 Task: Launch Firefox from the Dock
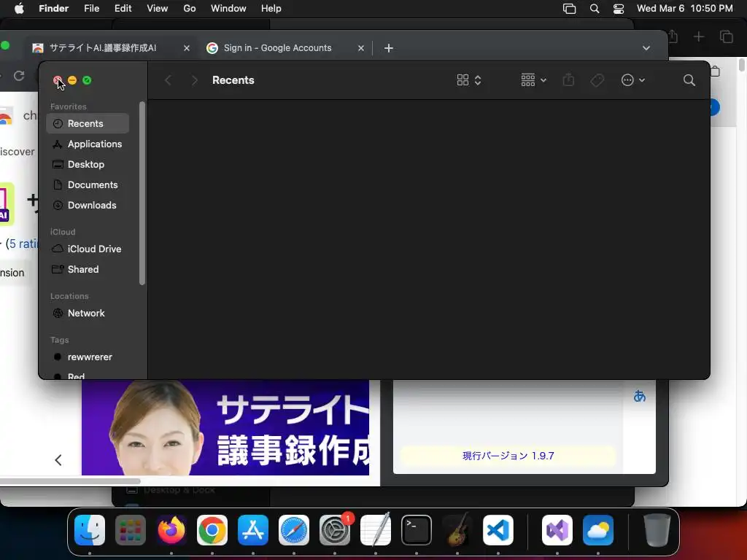[171, 530]
